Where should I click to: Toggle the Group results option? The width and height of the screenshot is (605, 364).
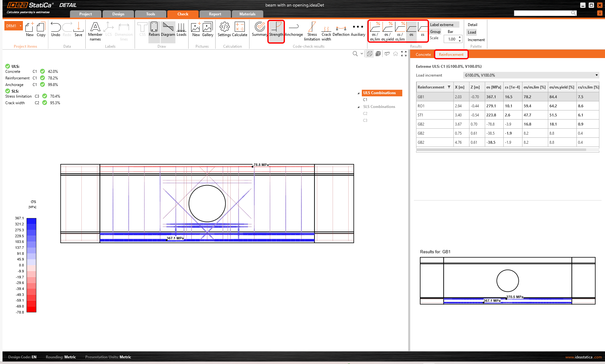[x=435, y=32]
